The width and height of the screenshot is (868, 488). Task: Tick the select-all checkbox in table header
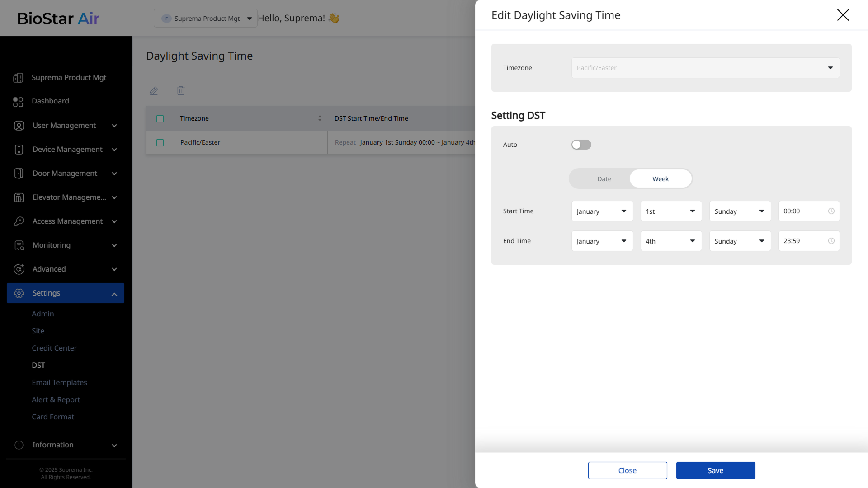[x=160, y=119]
